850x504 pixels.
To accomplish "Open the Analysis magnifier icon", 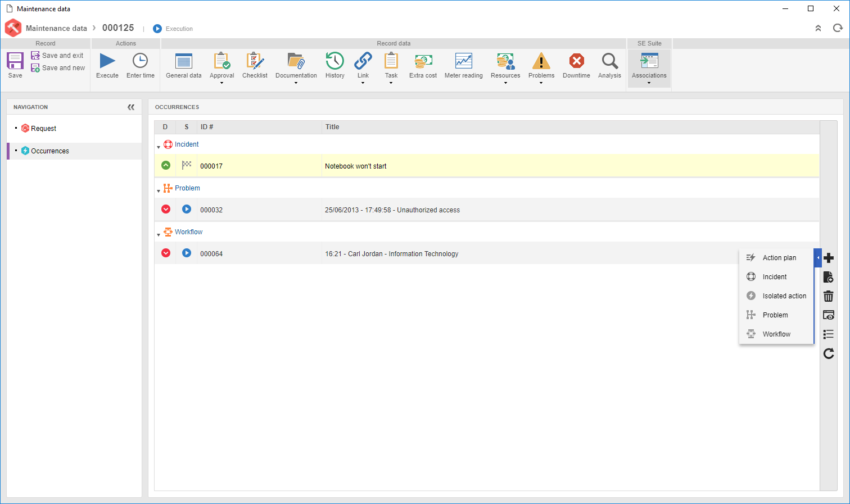I will tap(609, 61).
